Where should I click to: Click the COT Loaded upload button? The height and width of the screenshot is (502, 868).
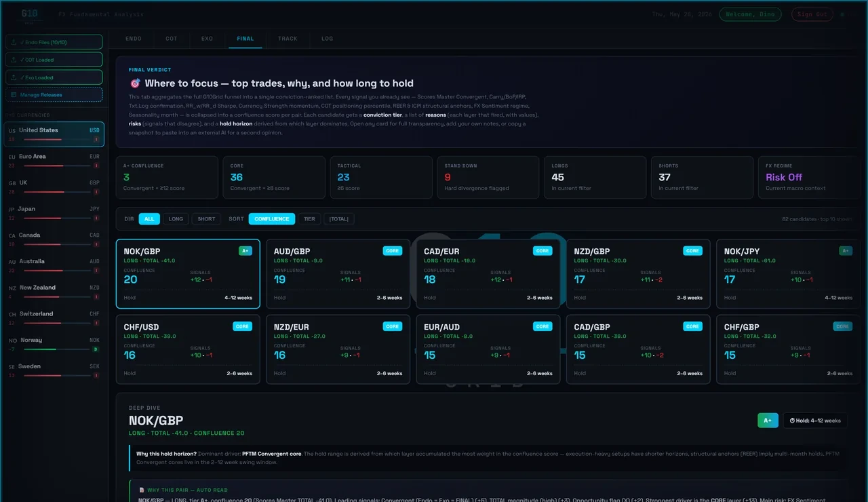pyautogui.click(x=54, y=60)
